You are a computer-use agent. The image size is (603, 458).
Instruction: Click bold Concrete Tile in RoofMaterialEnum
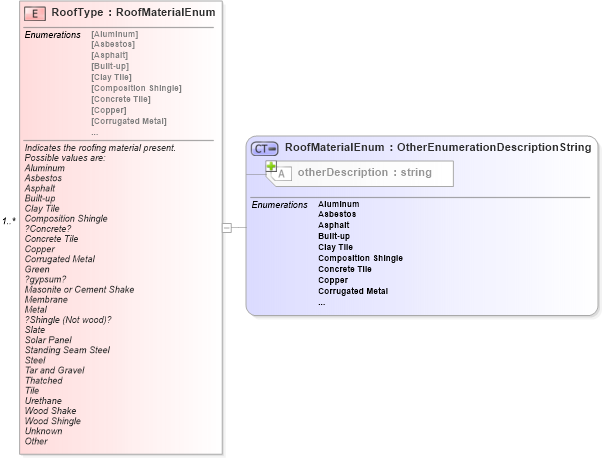(x=345, y=269)
